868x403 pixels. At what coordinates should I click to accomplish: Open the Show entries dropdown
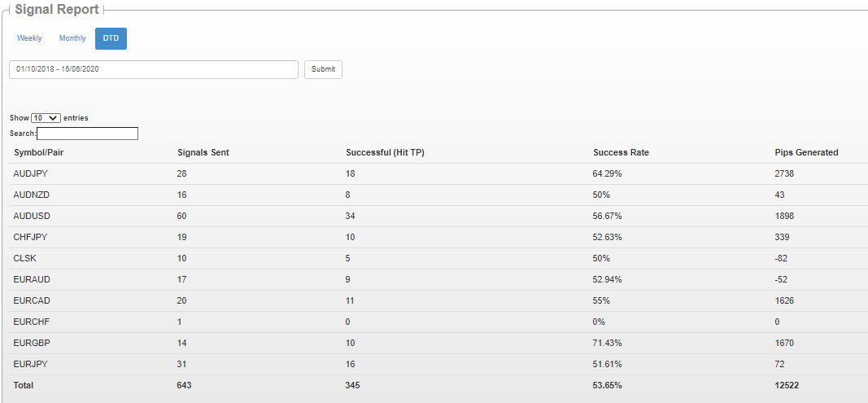pos(46,118)
